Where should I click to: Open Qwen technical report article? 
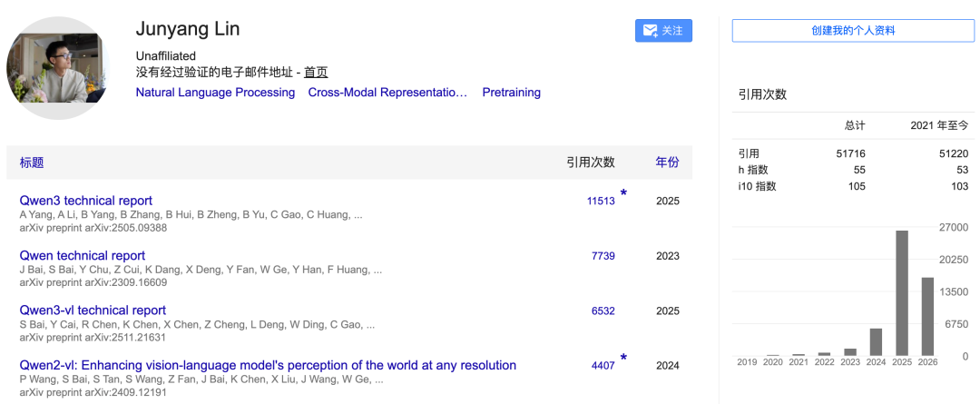pyautogui.click(x=83, y=256)
